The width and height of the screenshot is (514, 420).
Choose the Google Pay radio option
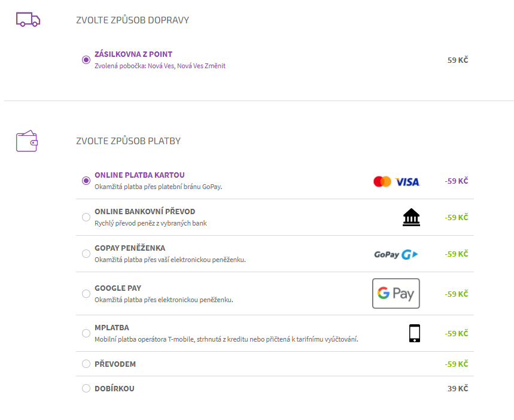coord(86,293)
